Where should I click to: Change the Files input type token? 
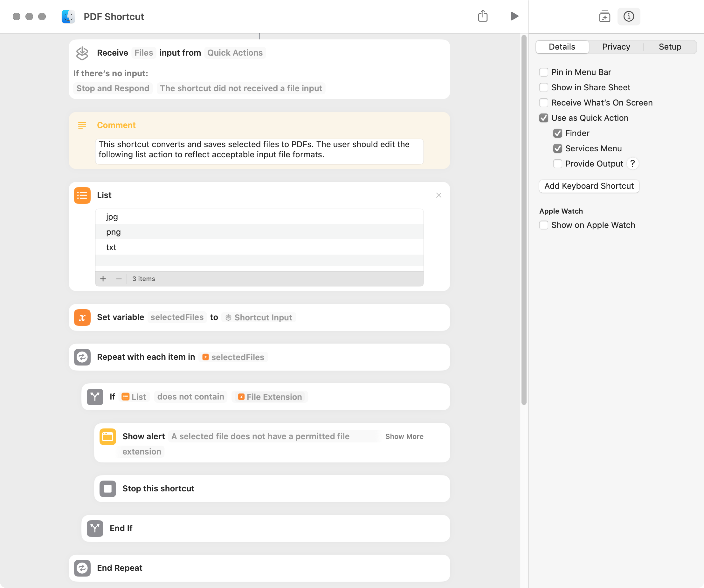coord(143,52)
